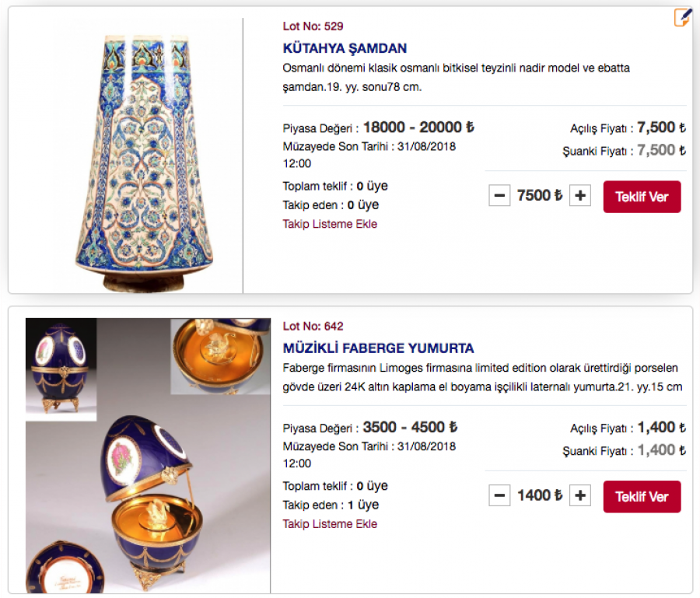Decrease bid with minus button for Faberge Yumurta
The image size is (700, 598).
tap(499, 495)
